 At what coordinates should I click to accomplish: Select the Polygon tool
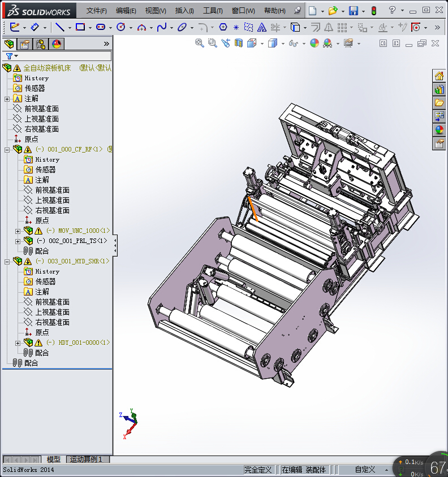[223, 27]
